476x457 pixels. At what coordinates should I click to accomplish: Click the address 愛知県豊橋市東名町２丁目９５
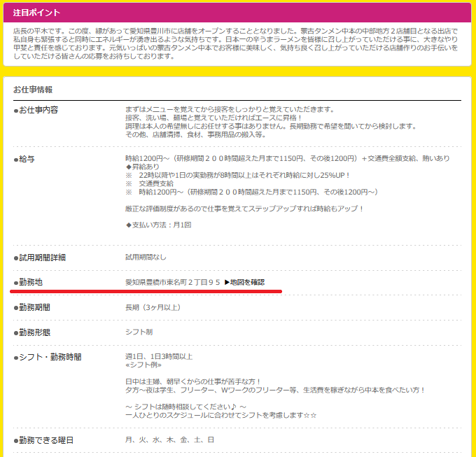172,282
